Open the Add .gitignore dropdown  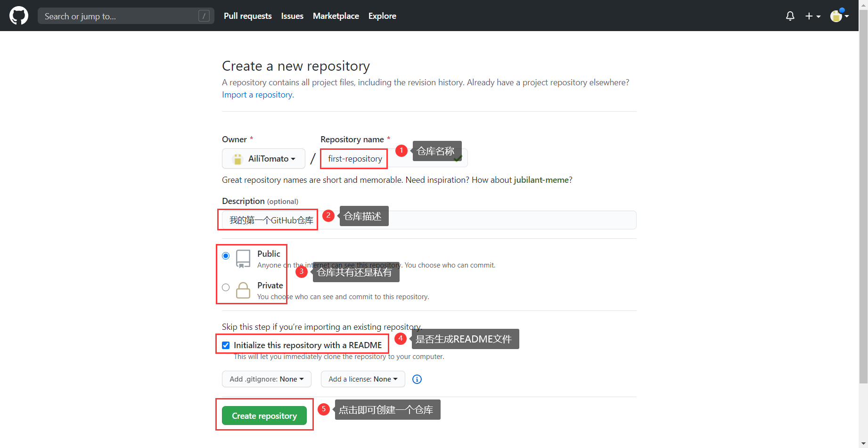(x=267, y=379)
